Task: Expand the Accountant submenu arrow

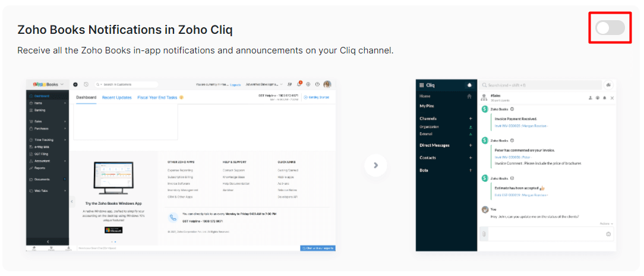Action: [65, 161]
